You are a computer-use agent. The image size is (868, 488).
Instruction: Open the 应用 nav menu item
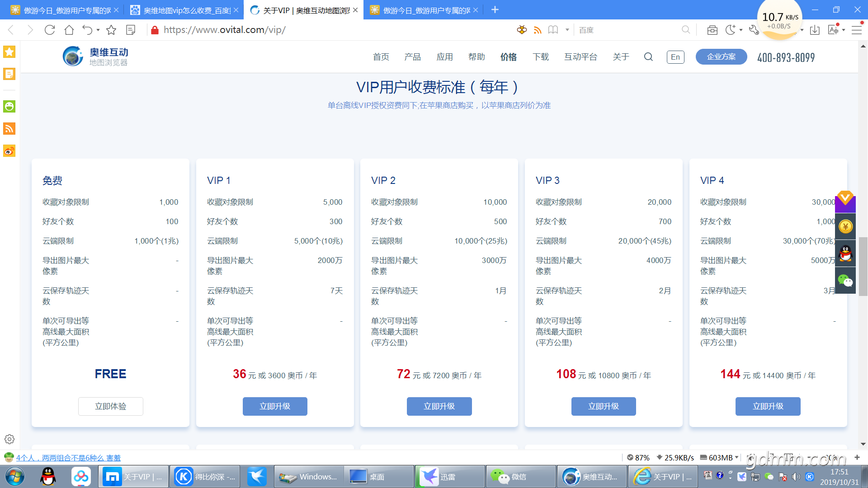tap(444, 57)
